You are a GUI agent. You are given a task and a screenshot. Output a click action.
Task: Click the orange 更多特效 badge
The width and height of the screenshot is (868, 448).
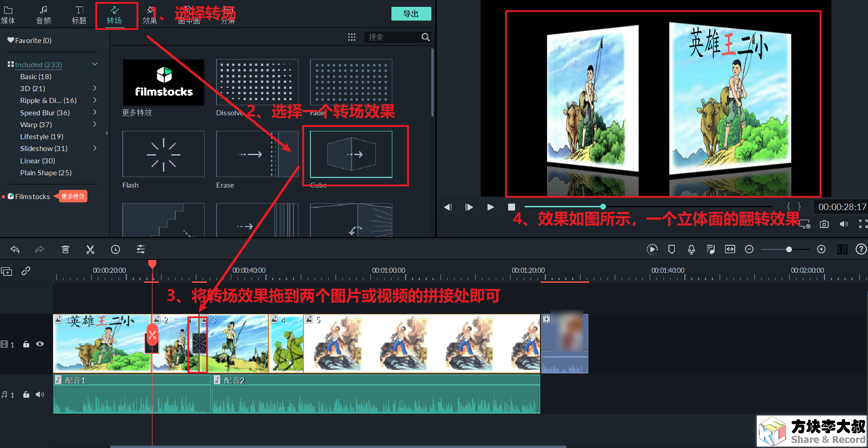(72, 196)
